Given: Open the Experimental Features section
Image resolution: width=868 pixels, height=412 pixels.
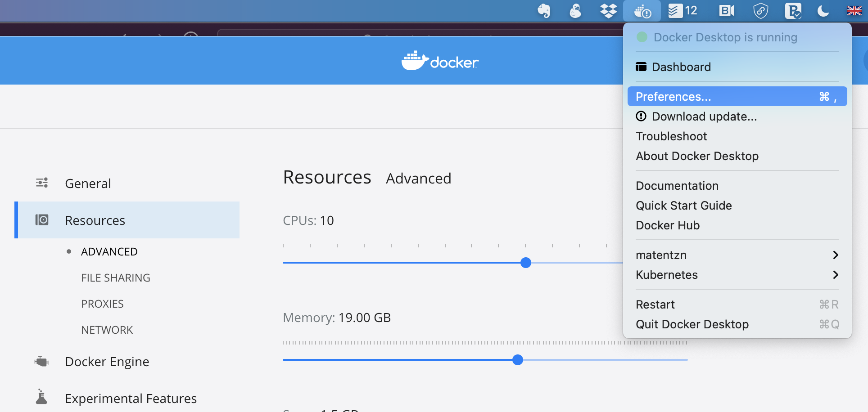Looking at the screenshot, I should [127, 398].
